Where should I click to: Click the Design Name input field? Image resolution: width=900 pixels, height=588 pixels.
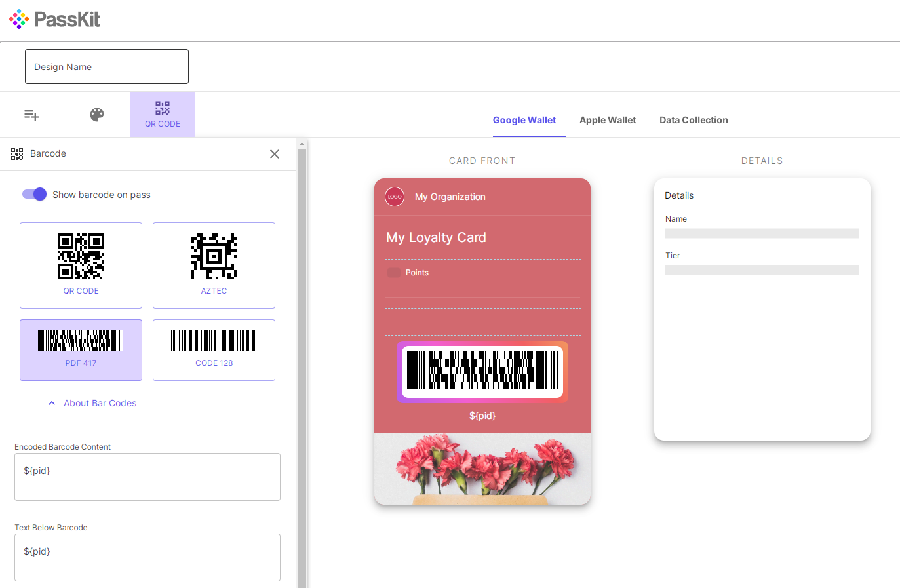(x=107, y=67)
